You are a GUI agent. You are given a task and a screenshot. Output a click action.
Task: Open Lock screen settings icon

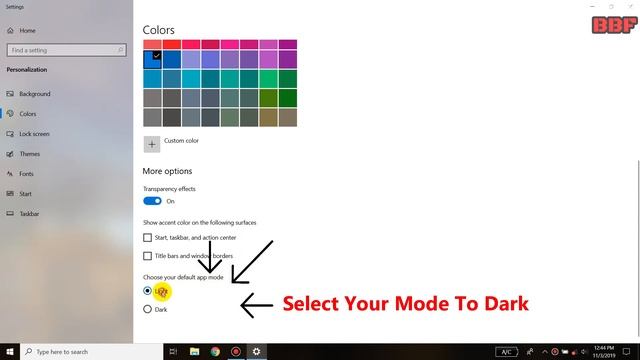point(10,133)
